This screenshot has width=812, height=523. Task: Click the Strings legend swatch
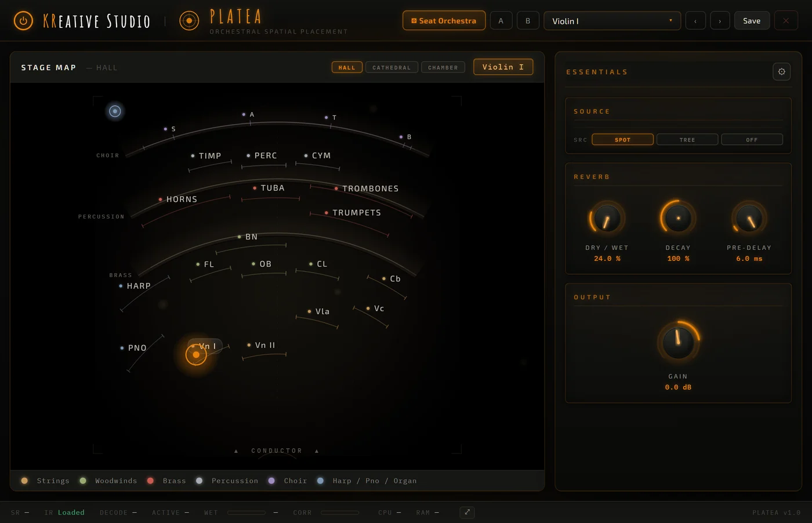[24, 481]
